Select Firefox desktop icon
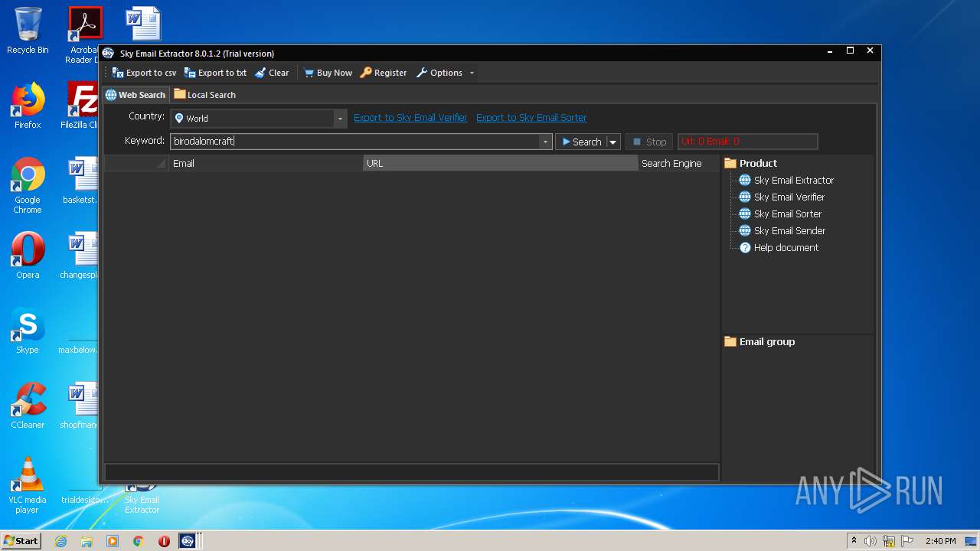 pos(28,106)
